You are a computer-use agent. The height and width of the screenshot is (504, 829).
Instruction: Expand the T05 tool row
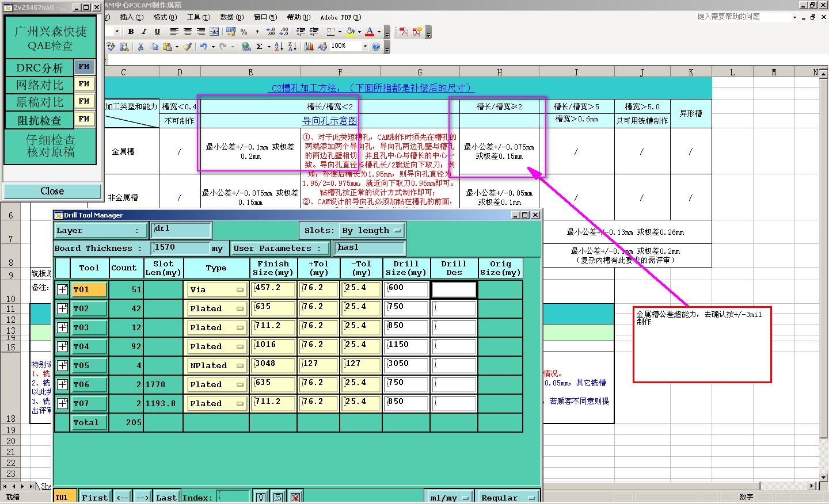coord(62,365)
